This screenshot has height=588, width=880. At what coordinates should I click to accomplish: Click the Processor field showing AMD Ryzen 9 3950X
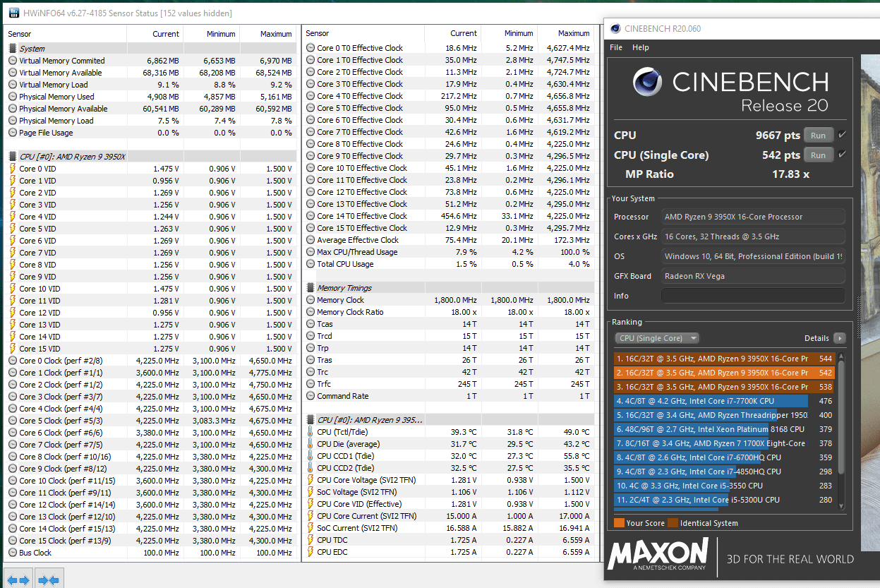(x=753, y=217)
